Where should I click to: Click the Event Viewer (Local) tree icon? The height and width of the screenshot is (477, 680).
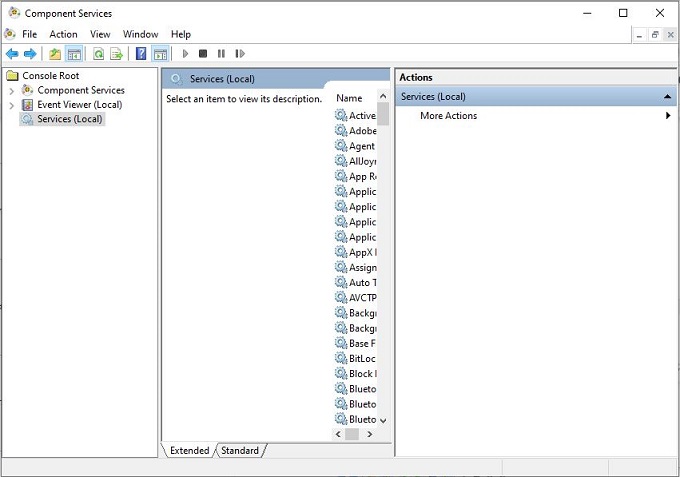pyautogui.click(x=27, y=105)
